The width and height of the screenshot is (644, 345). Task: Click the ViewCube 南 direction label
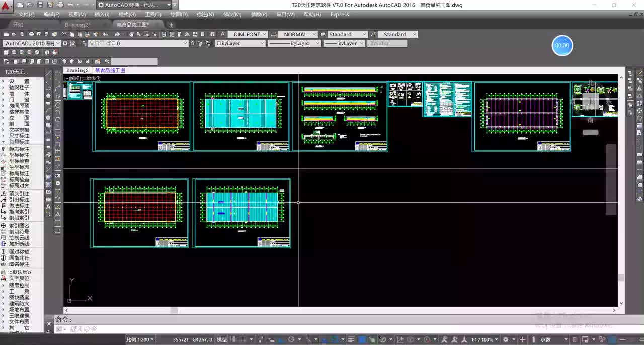[x=590, y=120]
